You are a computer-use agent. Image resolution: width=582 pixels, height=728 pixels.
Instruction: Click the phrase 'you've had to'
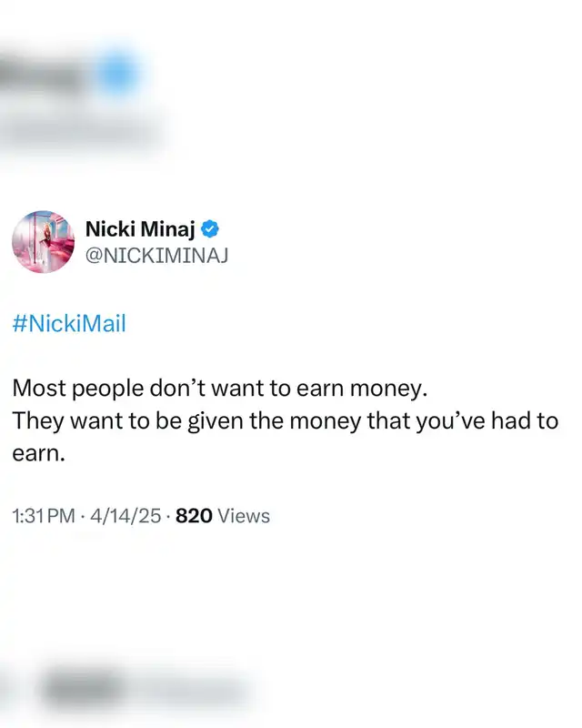pos(487,421)
